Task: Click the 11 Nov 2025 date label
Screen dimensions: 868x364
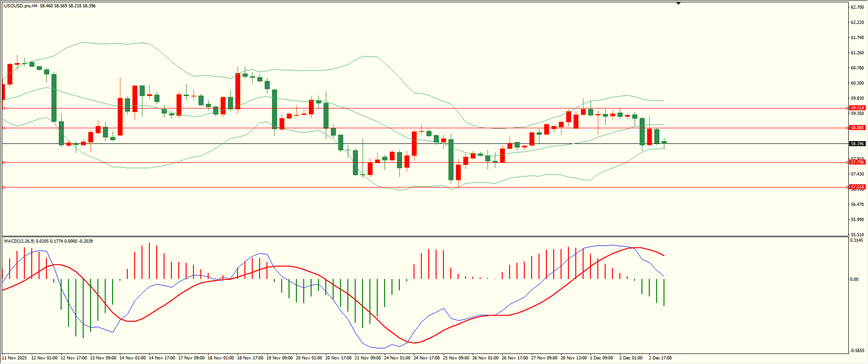Action: (x=14, y=358)
